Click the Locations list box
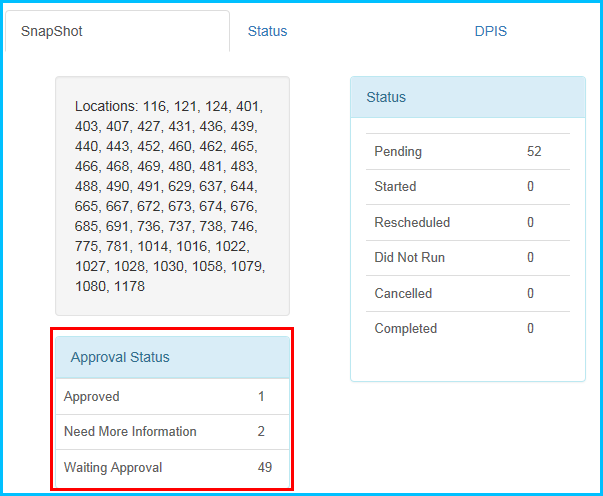 [172, 196]
